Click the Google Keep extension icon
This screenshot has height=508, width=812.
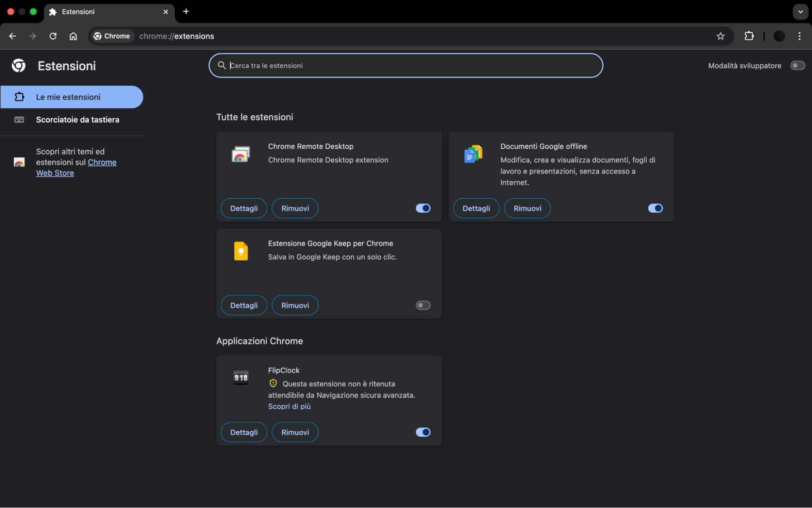tap(240, 251)
